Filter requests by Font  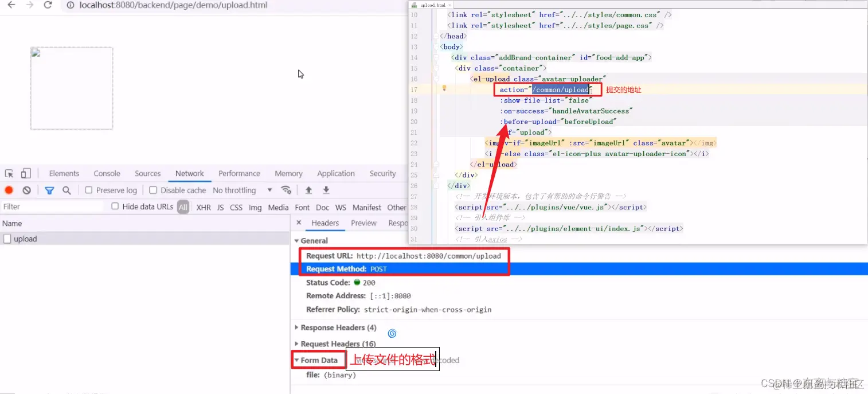[302, 208]
